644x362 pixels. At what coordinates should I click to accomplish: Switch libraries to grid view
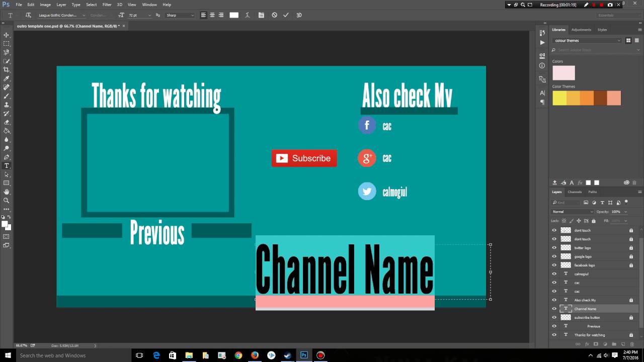(628, 41)
